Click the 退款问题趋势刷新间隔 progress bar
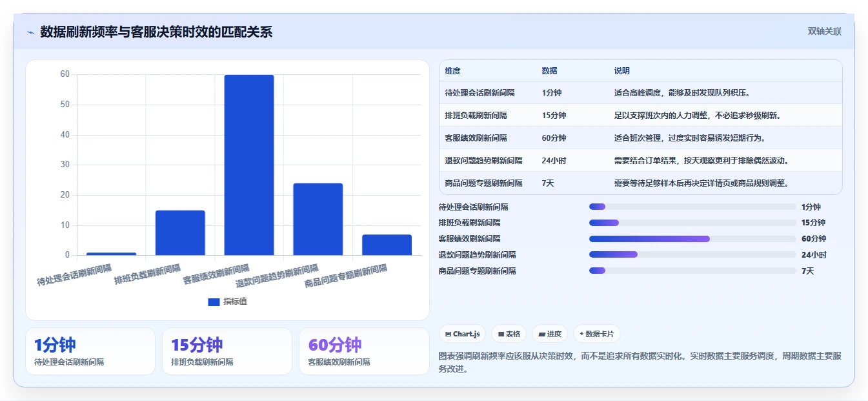868x401 pixels. [x=692, y=254]
